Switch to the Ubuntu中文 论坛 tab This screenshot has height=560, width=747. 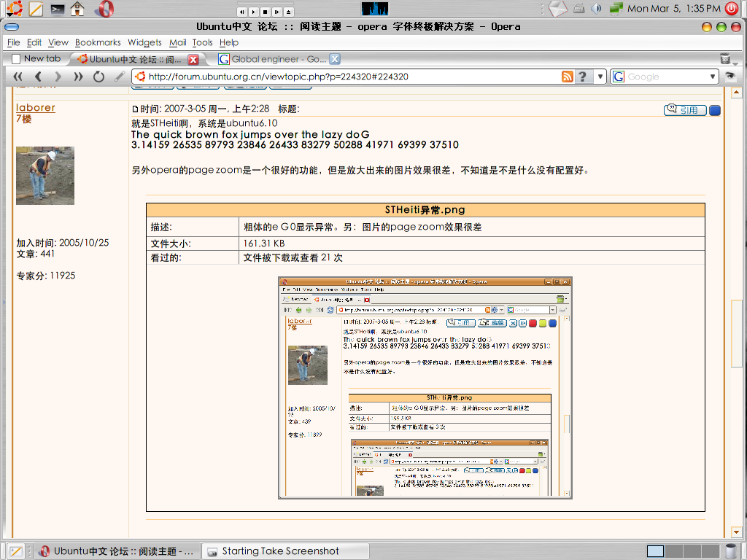tap(135, 59)
